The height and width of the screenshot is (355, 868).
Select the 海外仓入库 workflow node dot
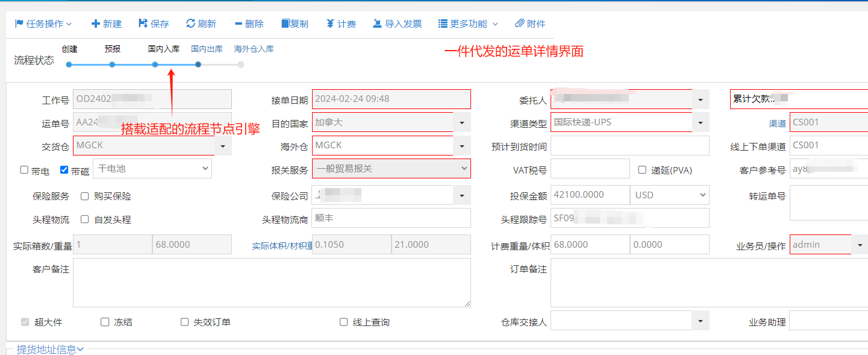click(x=241, y=64)
